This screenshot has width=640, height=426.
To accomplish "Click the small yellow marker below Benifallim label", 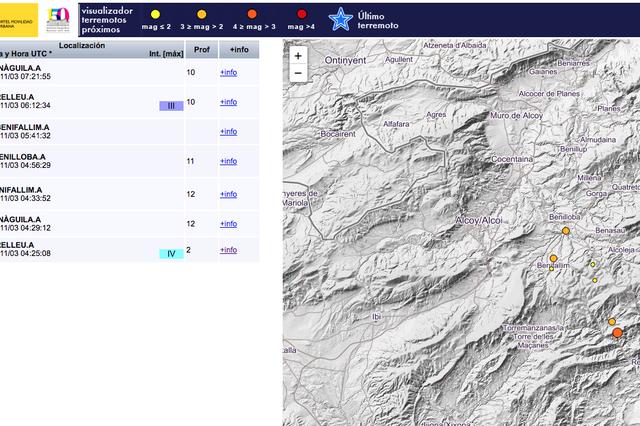I will [551, 269].
